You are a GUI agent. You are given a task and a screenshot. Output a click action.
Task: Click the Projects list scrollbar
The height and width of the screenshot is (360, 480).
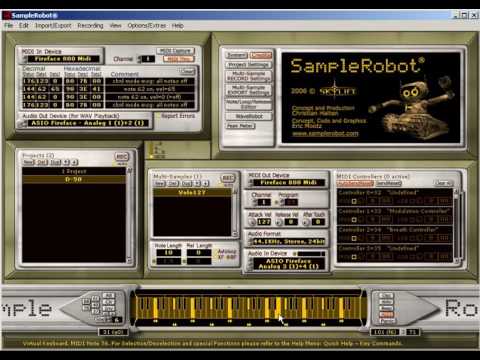[x=129, y=215]
